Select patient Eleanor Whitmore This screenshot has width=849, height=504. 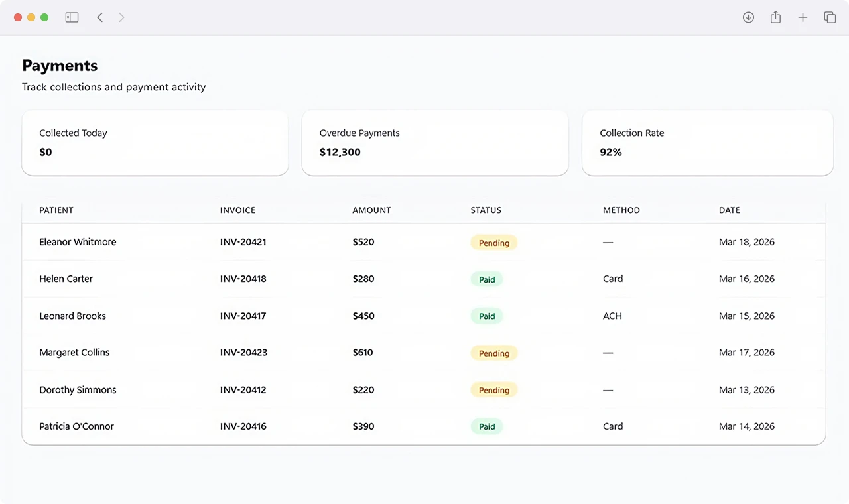78,242
